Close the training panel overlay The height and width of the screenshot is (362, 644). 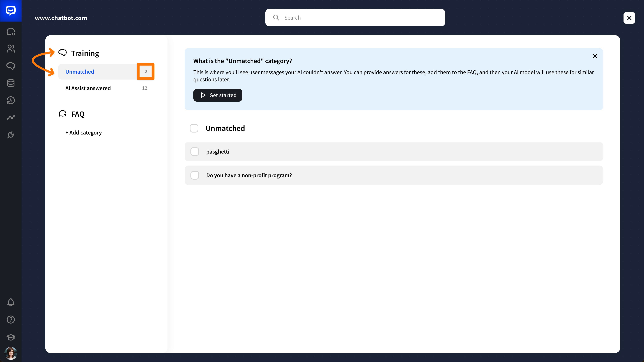coord(629,18)
